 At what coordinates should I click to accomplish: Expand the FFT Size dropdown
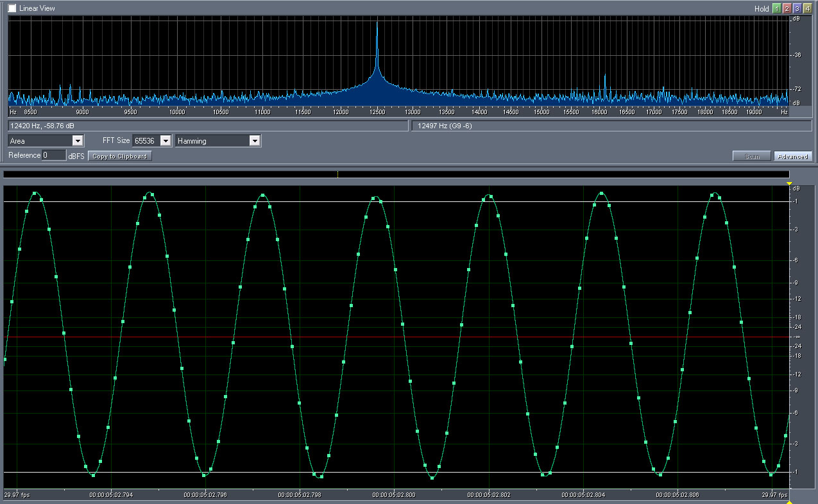166,140
